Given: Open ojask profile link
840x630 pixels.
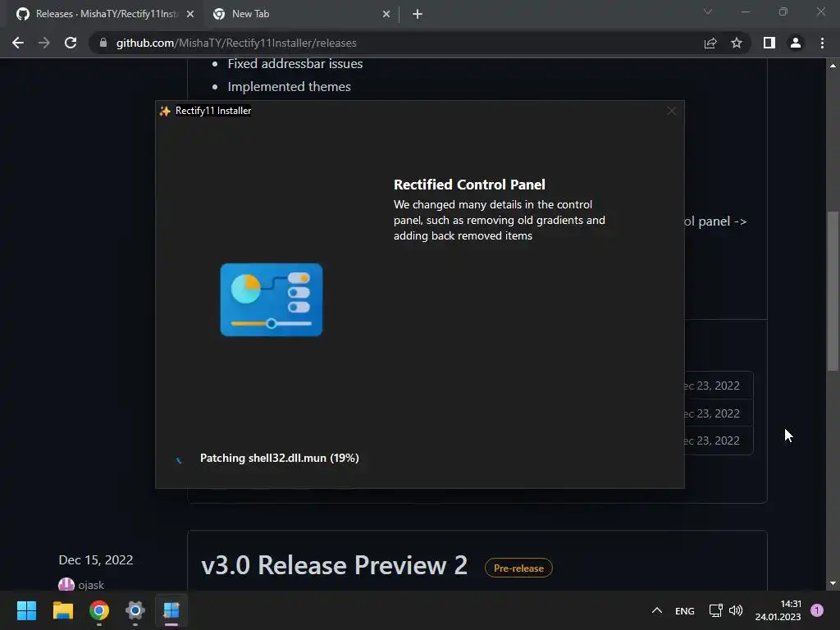Looking at the screenshot, I should (91, 585).
